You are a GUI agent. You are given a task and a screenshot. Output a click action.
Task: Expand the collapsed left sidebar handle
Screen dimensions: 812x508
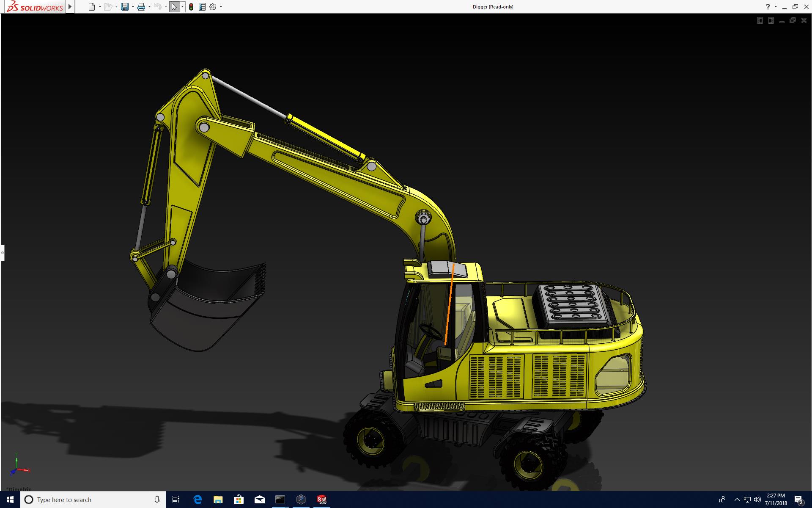click(2, 253)
